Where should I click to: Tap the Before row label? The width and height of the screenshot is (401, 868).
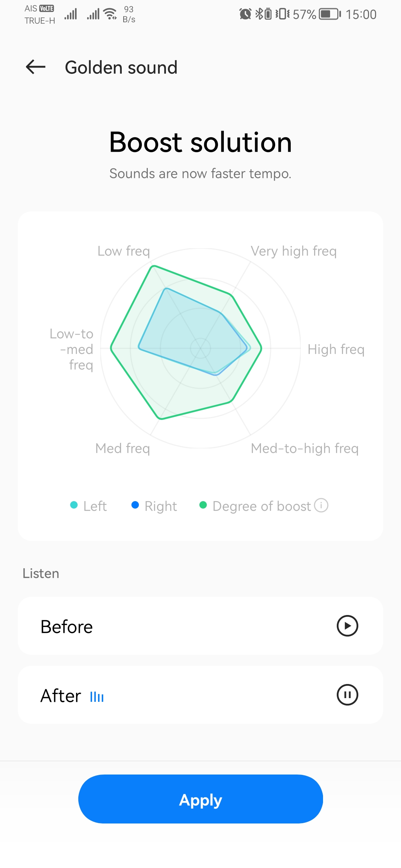(66, 627)
